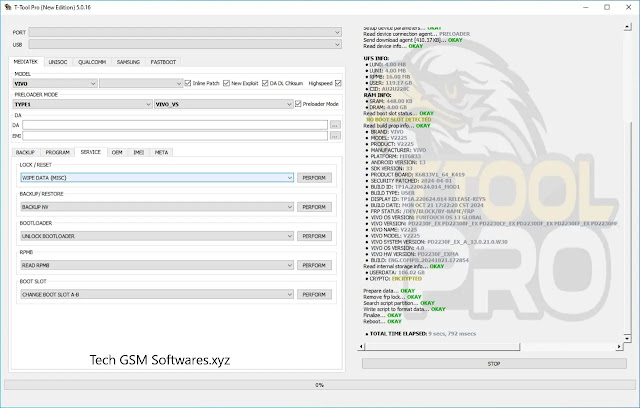Click the log scroll up arrow
This screenshot has height=408, width=640.
tap(627, 27)
